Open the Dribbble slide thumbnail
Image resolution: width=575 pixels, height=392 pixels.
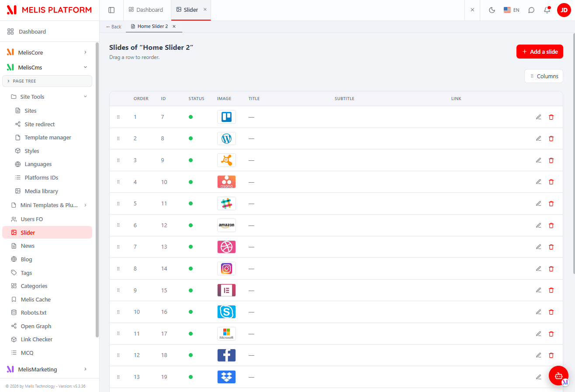coord(226,247)
